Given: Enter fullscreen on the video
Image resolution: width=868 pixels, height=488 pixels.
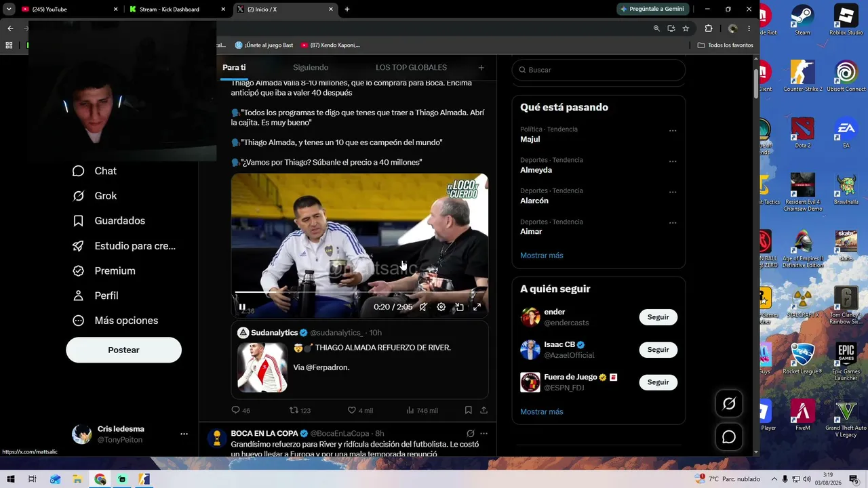Looking at the screenshot, I should click(477, 307).
